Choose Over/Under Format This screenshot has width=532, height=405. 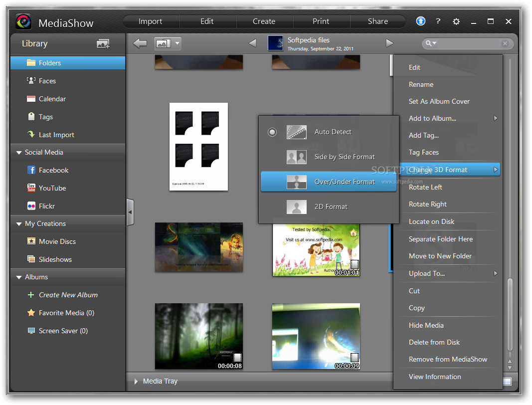pyautogui.click(x=329, y=182)
